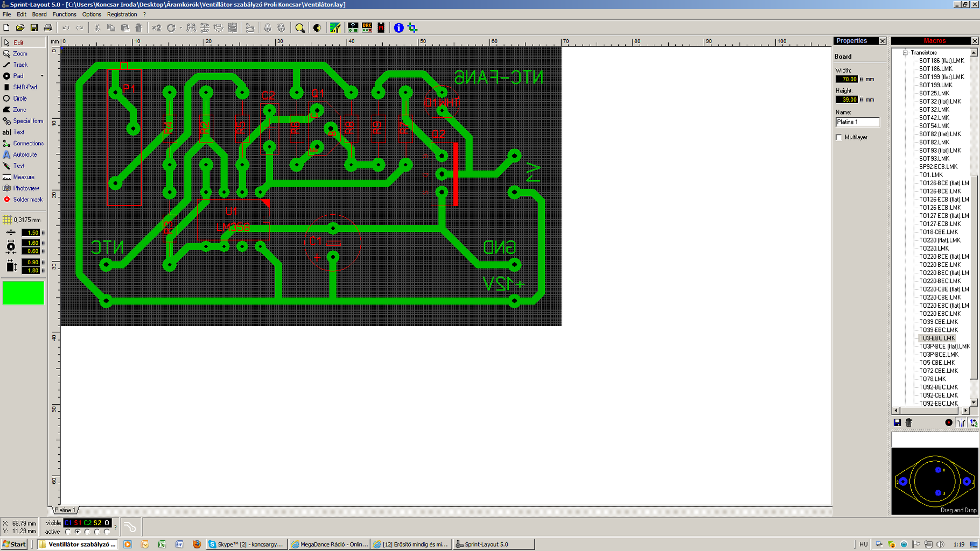Screen dimensions: 980x551
Task: Set layer C1 as active
Action: coord(68,532)
